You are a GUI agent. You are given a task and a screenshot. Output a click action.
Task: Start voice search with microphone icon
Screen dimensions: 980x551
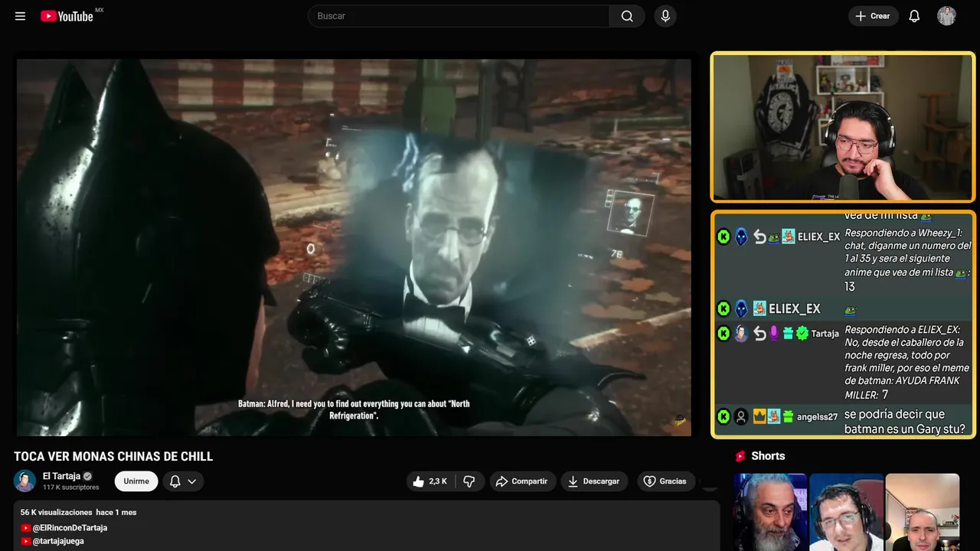tap(665, 16)
